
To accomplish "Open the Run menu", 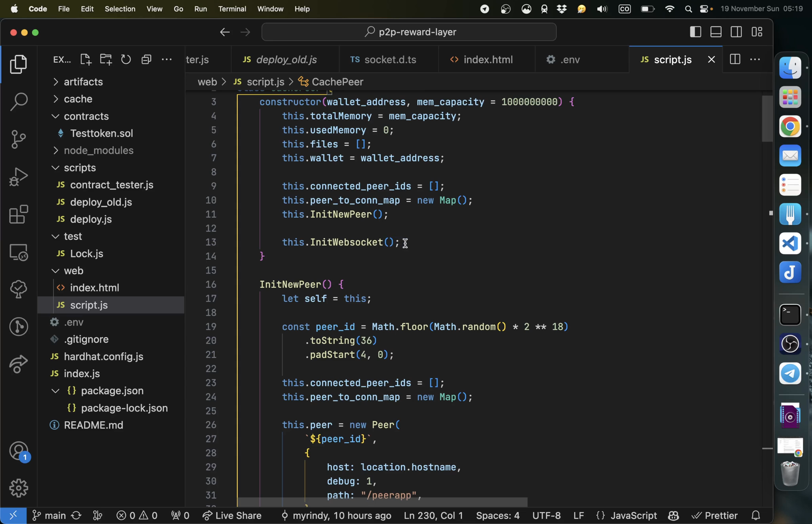I will click(x=200, y=9).
